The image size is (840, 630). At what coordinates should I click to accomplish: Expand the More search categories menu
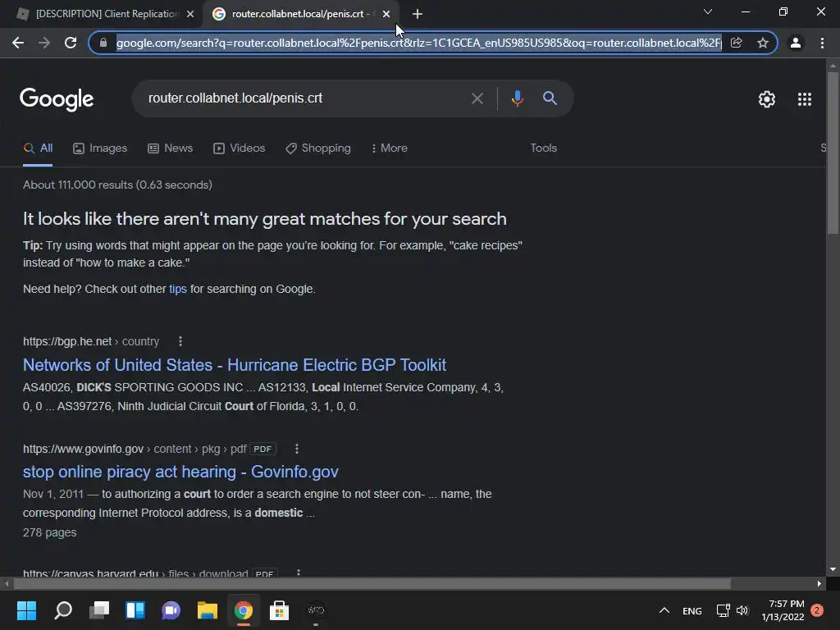[390, 148]
